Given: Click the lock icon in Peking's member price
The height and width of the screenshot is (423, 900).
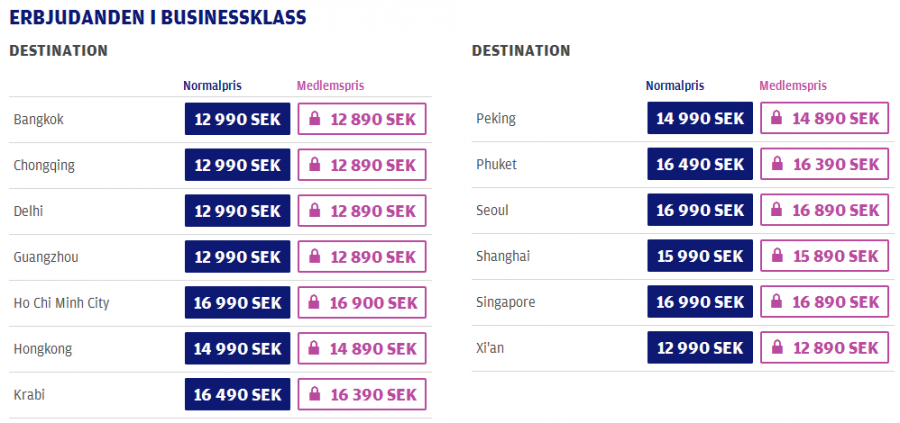Looking at the screenshot, I should click(777, 118).
